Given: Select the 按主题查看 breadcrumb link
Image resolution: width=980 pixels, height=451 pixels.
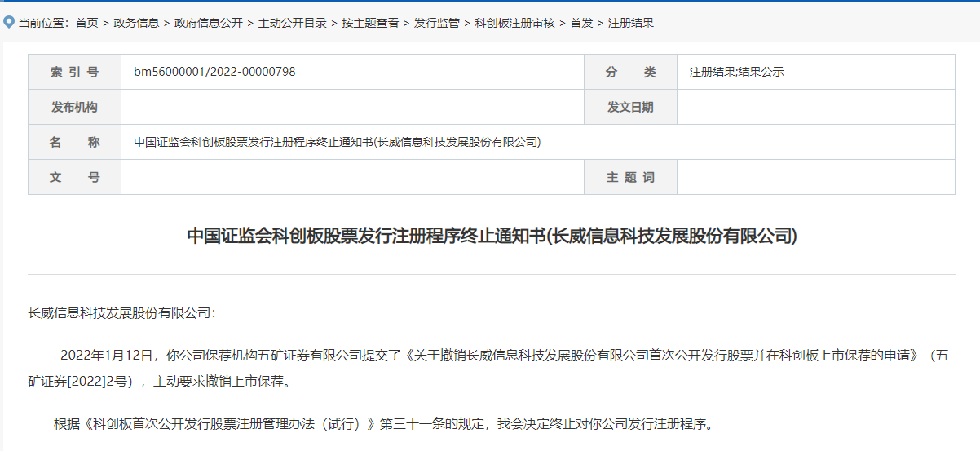Looking at the screenshot, I should 371,23.
